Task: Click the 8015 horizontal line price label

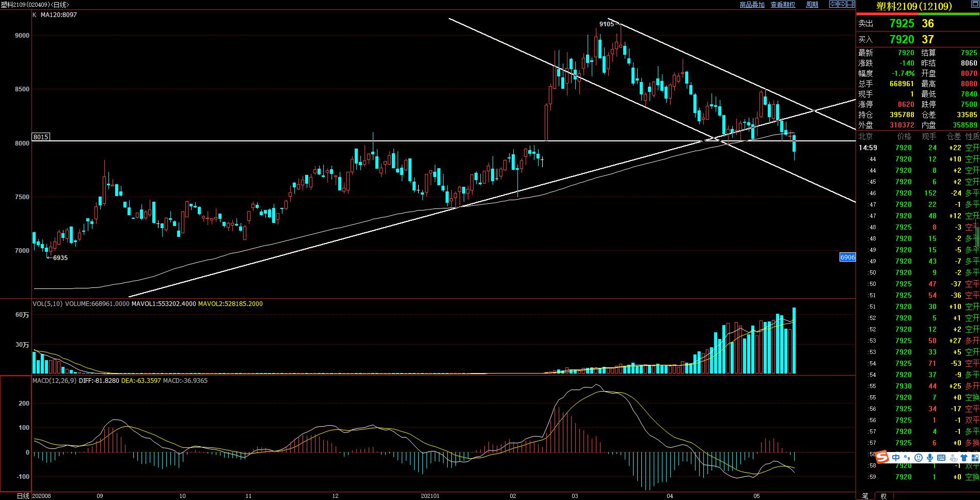Action: [x=40, y=137]
